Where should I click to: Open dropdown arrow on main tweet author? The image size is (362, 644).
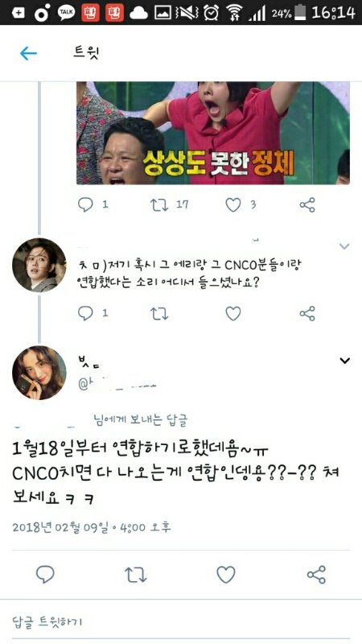(345, 361)
